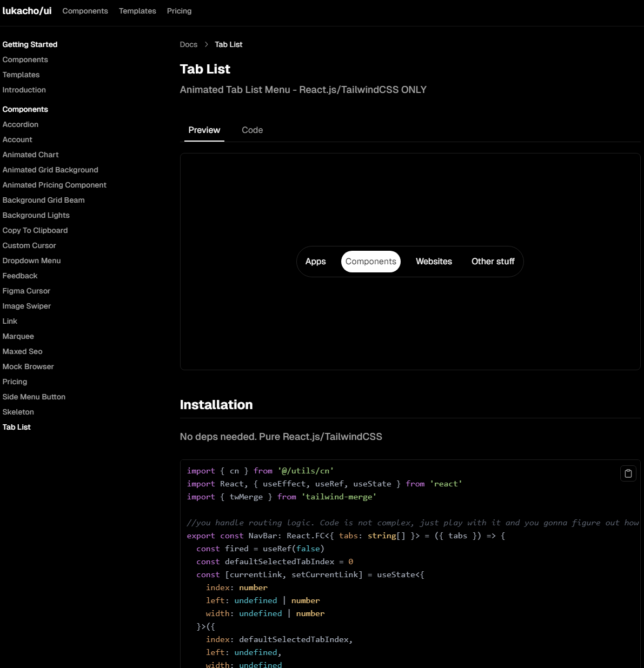Click the Tab List breadcrumb item
644x668 pixels.
coord(229,44)
